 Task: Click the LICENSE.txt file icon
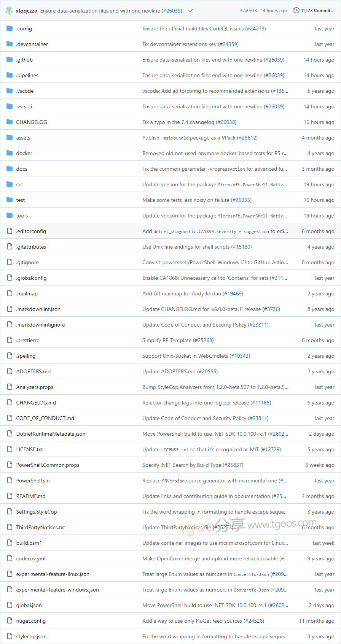pyautogui.click(x=10, y=449)
